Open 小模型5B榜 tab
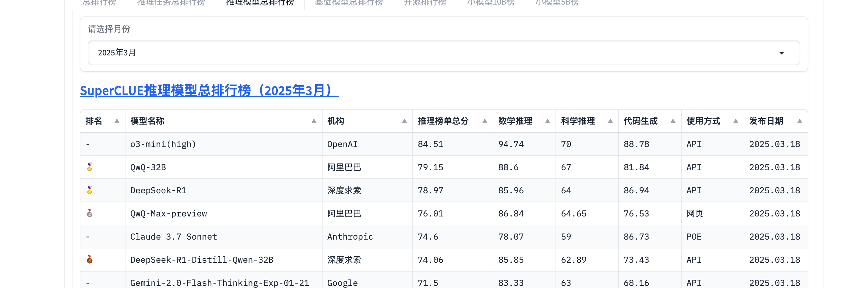The width and height of the screenshot is (868, 288). pyautogui.click(x=557, y=3)
